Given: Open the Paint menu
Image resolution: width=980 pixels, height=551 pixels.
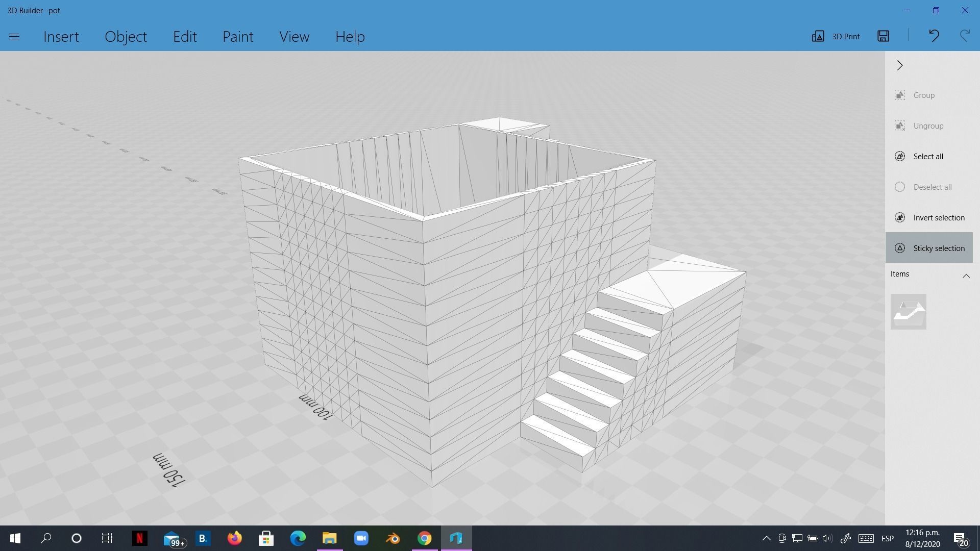Looking at the screenshot, I should [x=238, y=37].
